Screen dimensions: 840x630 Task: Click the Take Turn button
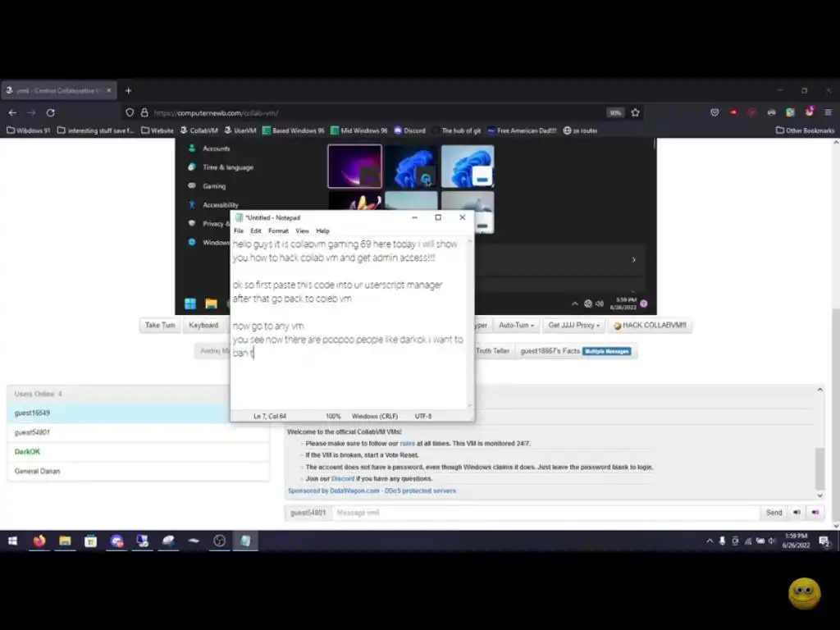click(x=160, y=325)
